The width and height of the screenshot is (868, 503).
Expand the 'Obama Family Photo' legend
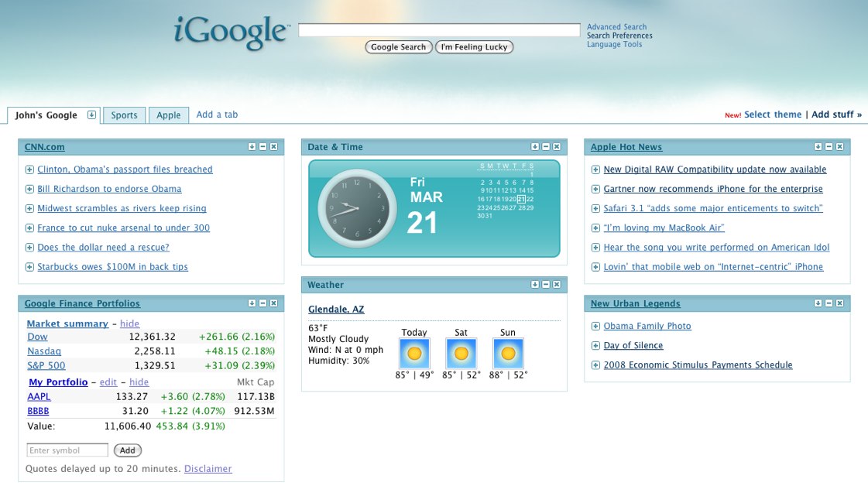click(x=595, y=327)
